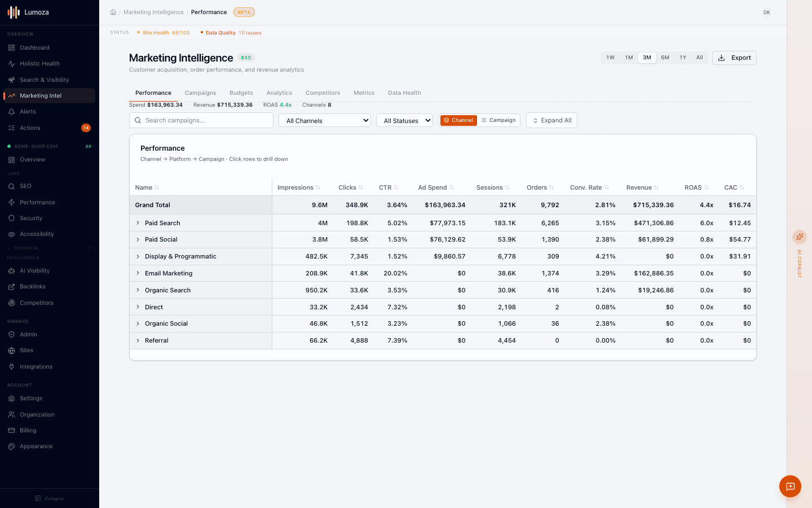Open Appearance palette item
The image size is (812, 508).
pyautogui.click(x=49, y=446)
